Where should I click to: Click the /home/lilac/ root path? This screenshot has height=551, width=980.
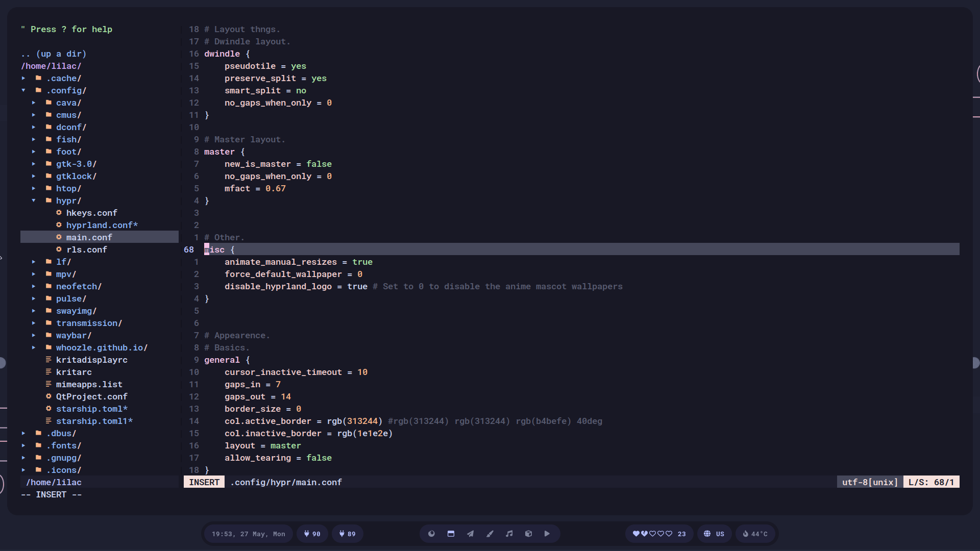(x=51, y=66)
